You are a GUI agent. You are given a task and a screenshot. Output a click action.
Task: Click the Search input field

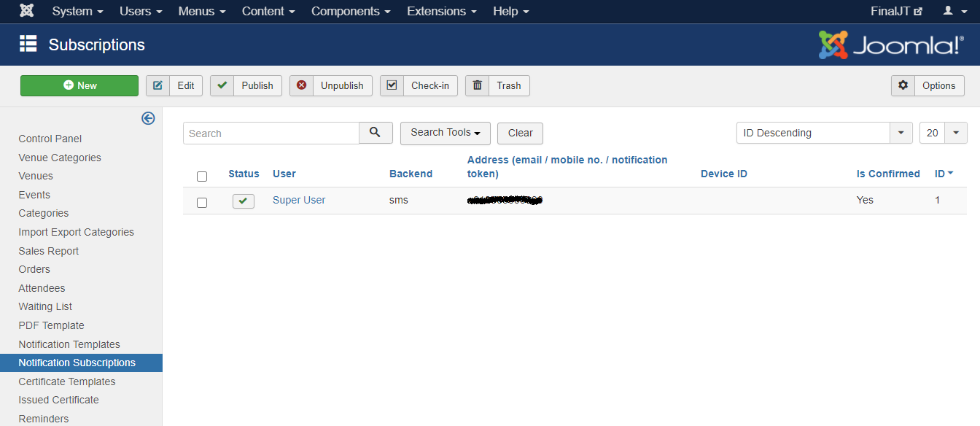coord(271,133)
